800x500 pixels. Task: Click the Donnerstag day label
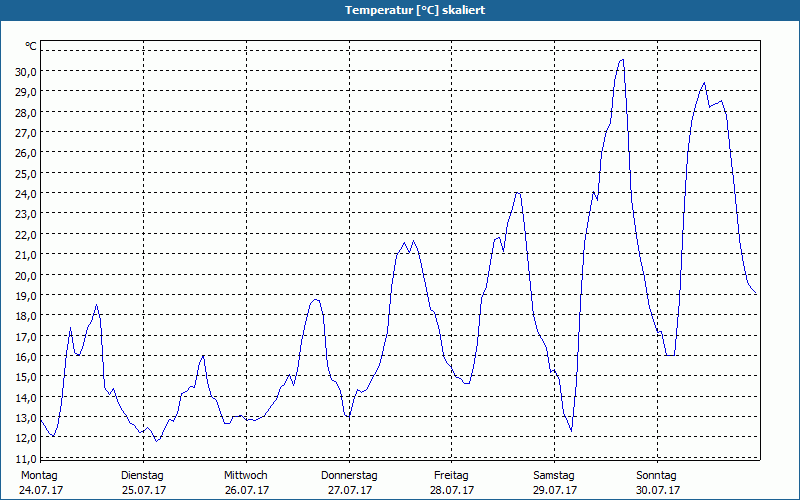click(x=349, y=476)
